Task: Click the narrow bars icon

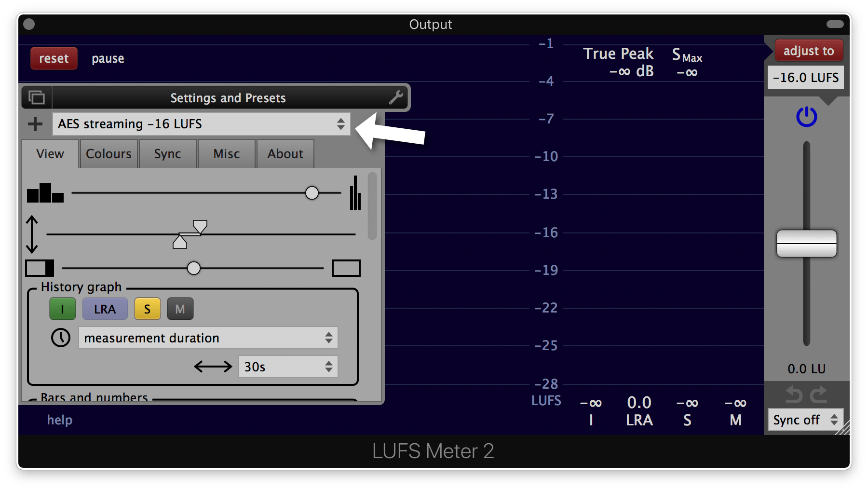Action: tap(355, 193)
